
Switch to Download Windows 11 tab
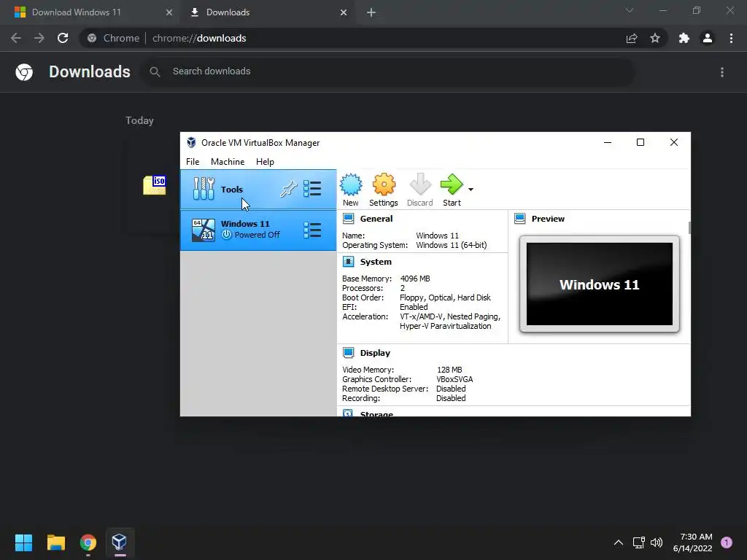[x=90, y=12]
